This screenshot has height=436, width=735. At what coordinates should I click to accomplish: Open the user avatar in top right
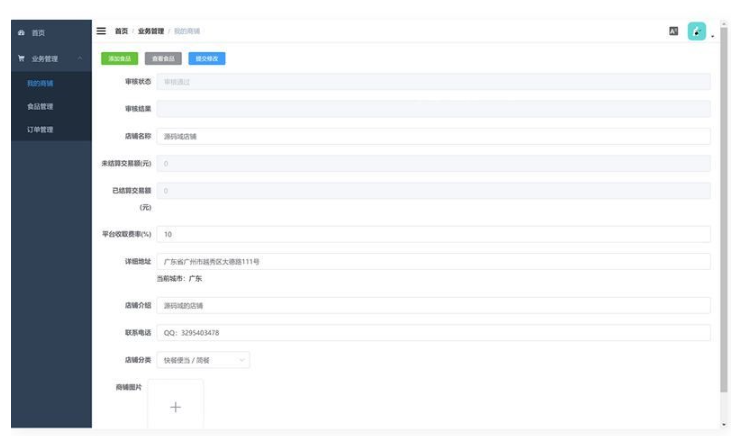696,31
